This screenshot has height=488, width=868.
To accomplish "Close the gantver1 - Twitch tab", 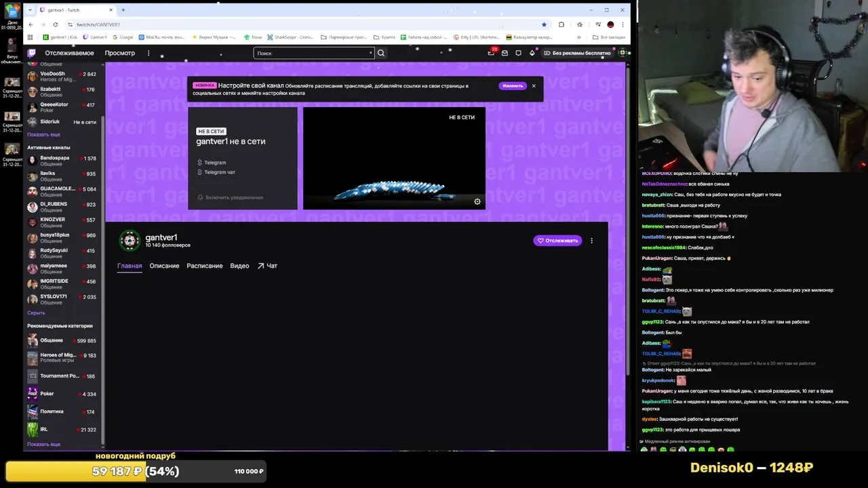I will point(111,10).
